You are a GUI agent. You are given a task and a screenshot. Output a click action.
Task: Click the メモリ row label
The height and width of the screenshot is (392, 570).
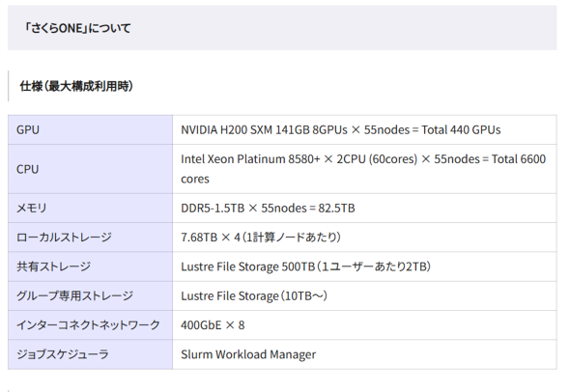[32, 209]
